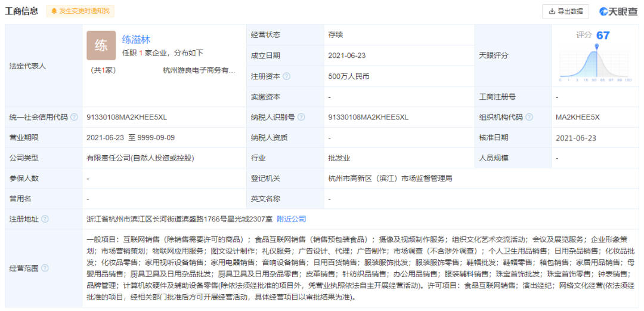Click business status 存续
644x311 pixels.
tap(336, 35)
